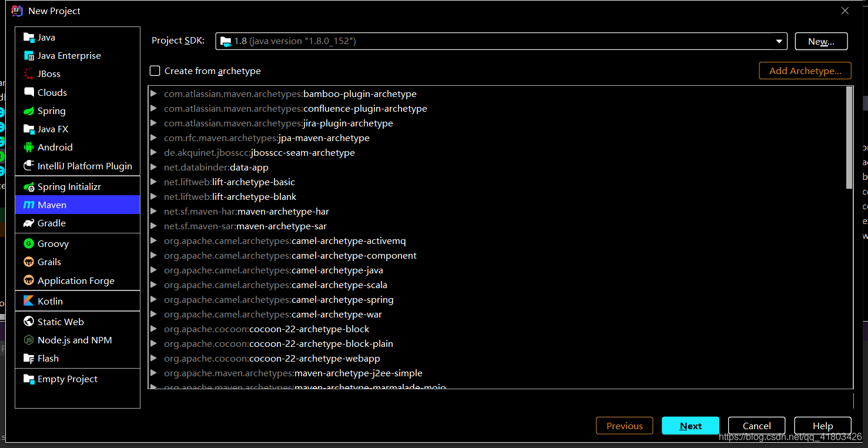Select Spring Initializr project type
This screenshot has width=868, height=448.
[x=78, y=187]
